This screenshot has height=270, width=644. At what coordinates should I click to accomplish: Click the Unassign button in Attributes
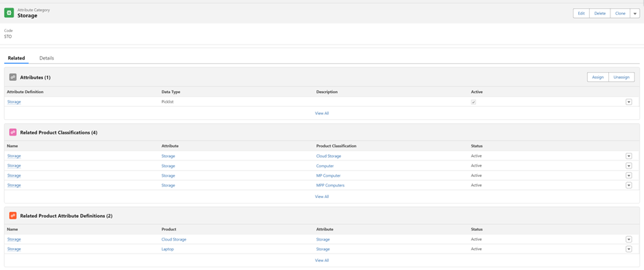[x=621, y=77]
